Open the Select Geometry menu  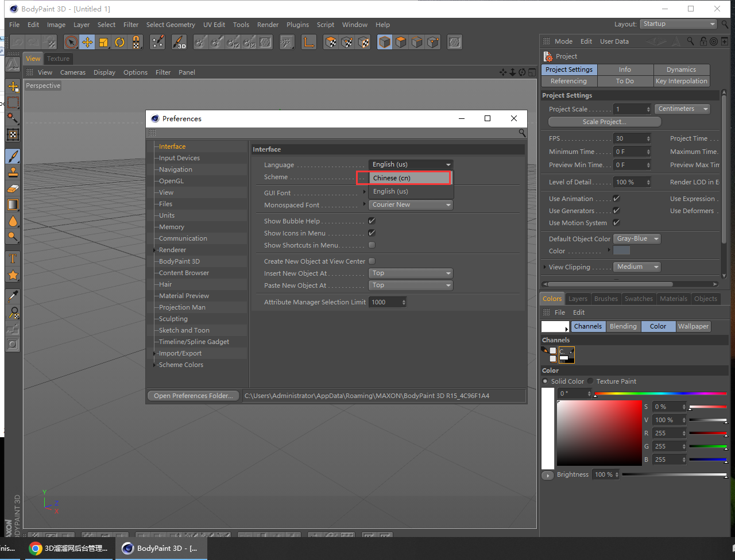coord(171,25)
